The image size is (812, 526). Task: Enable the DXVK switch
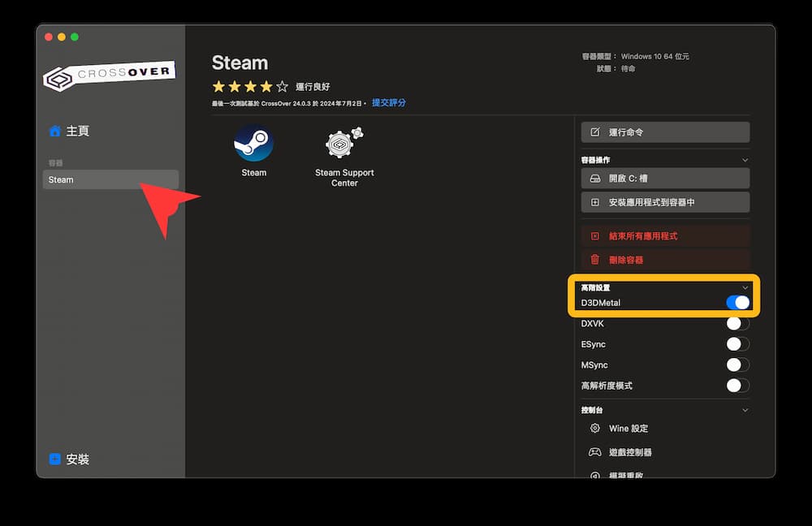(738, 324)
